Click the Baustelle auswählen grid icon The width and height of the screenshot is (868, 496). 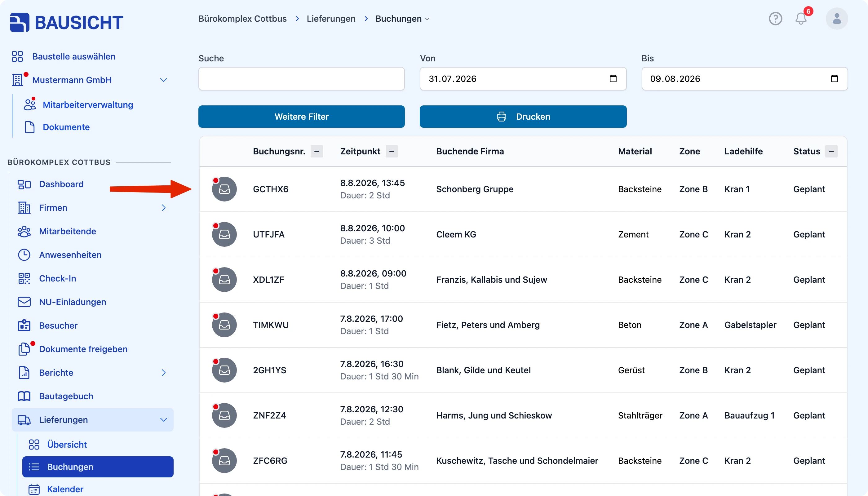pos(17,56)
